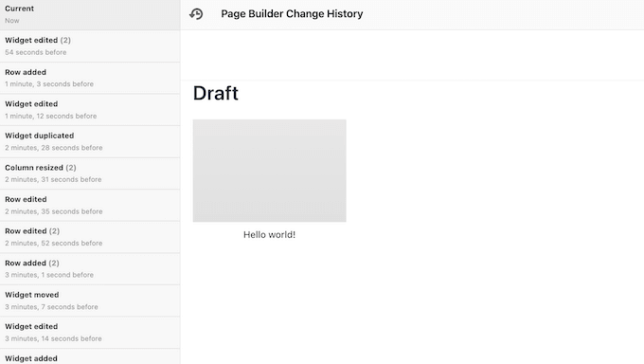Click the gray image placeholder in preview
Screen dimensions: 644x364
tap(269, 171)
